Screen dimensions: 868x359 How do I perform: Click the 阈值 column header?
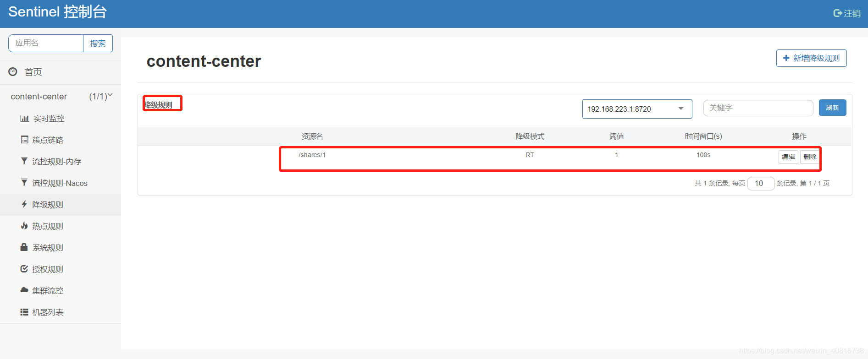pyautogui.click(x=617, y=136)
